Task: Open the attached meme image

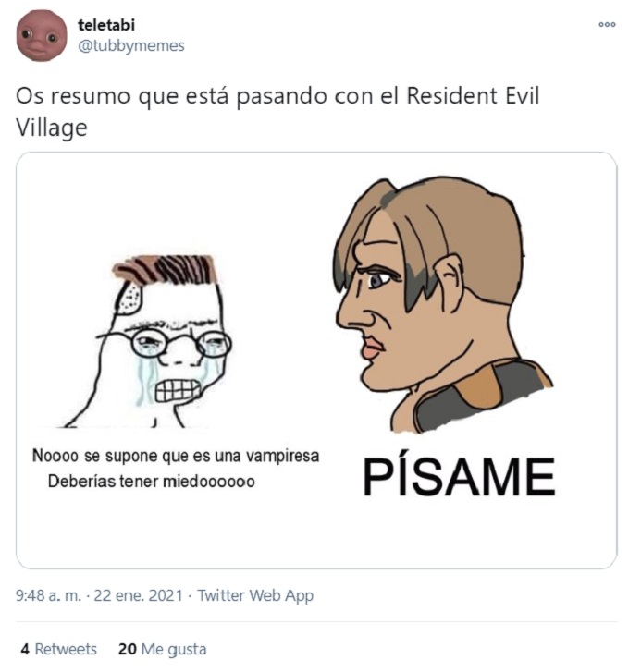Action: 316,360
